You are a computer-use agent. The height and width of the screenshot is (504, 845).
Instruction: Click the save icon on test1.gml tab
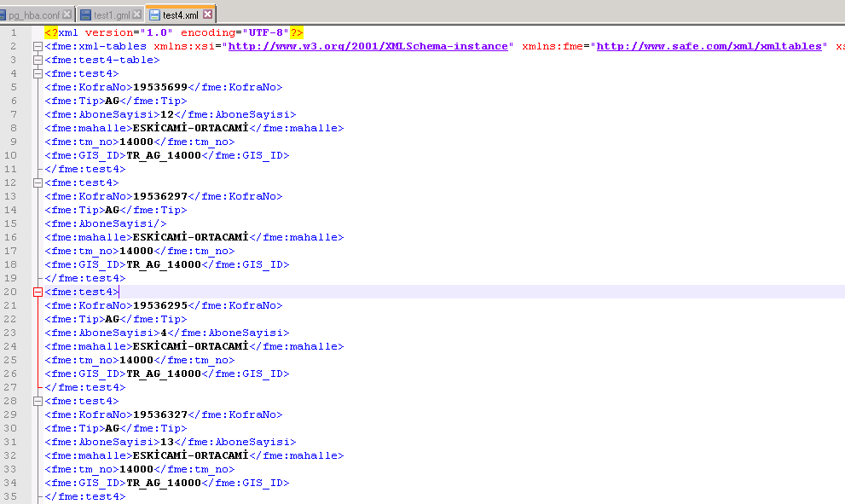[x=85, y=14]
